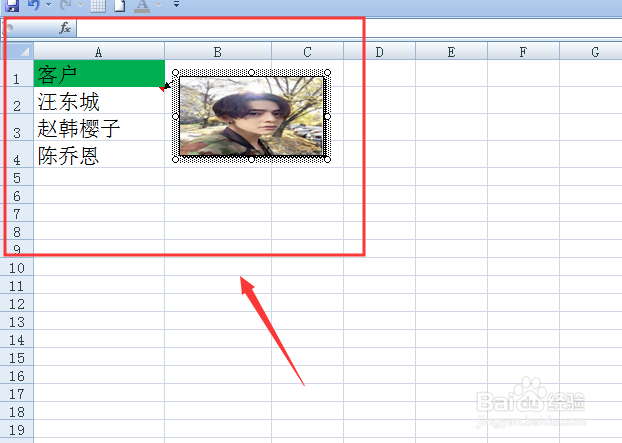Select row 2 header

click(17, 101)
